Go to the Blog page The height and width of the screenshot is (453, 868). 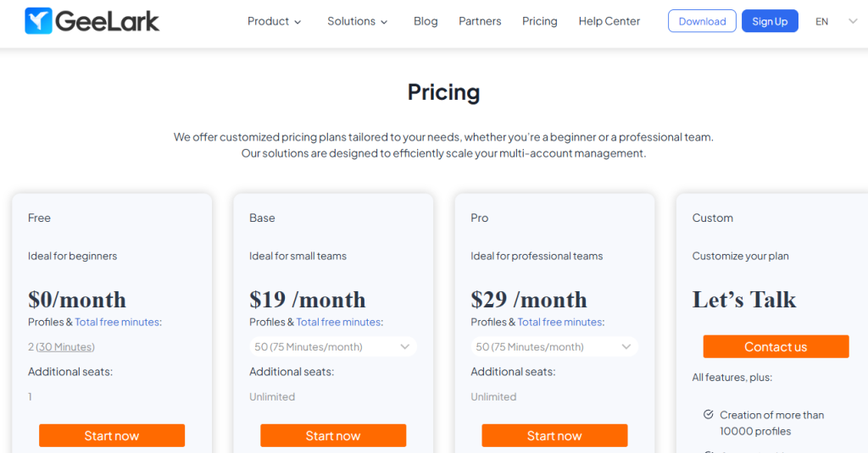(426, 21)
